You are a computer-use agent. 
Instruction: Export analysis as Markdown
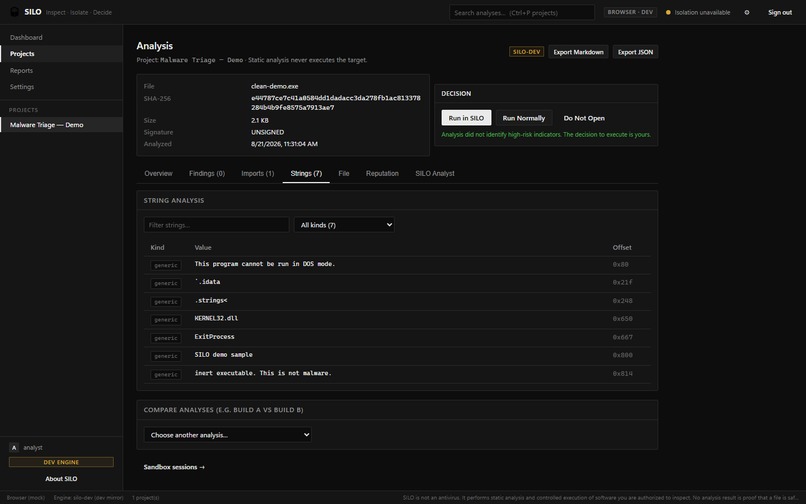click(x=578, y=52)
